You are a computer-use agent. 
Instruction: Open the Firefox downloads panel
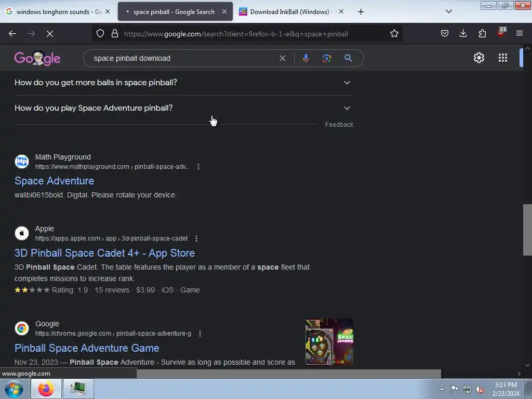coord(463,33)
